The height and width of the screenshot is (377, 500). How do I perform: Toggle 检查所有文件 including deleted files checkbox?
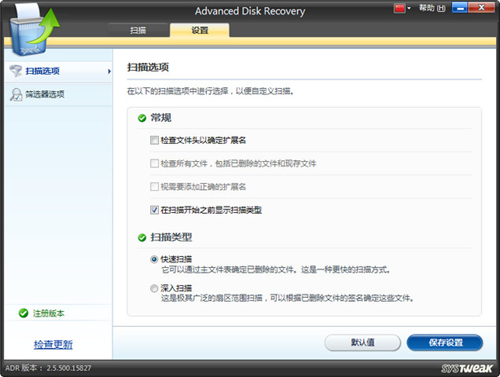pos(154,163)
